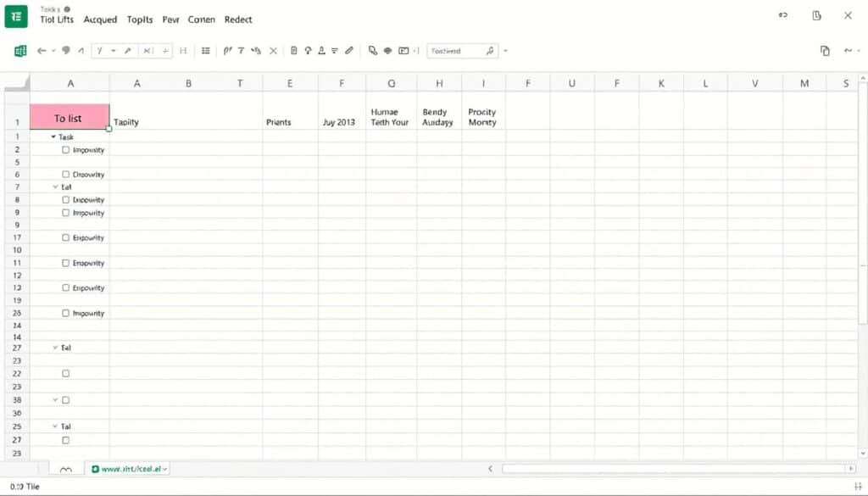The height and width of the screenshot is (496, 868).
Task: Open the Tiot Lifts menu
Action: (x=57, y=20)
